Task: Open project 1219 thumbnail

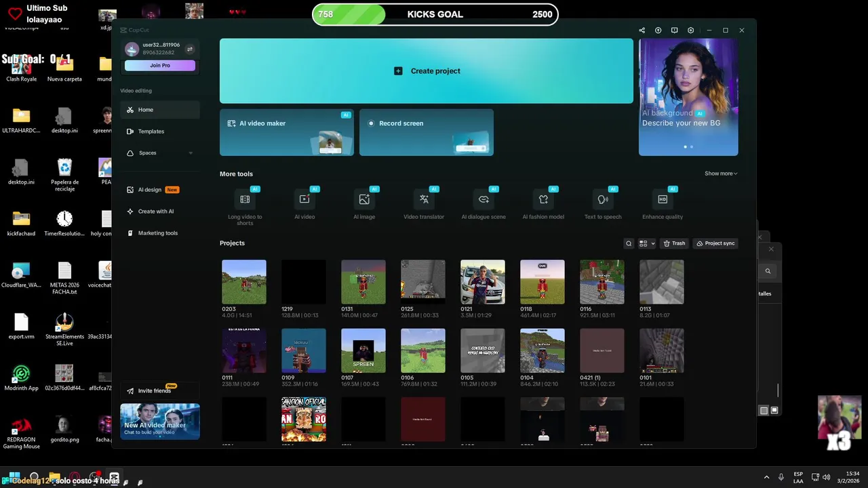Action: coord(304,282)
